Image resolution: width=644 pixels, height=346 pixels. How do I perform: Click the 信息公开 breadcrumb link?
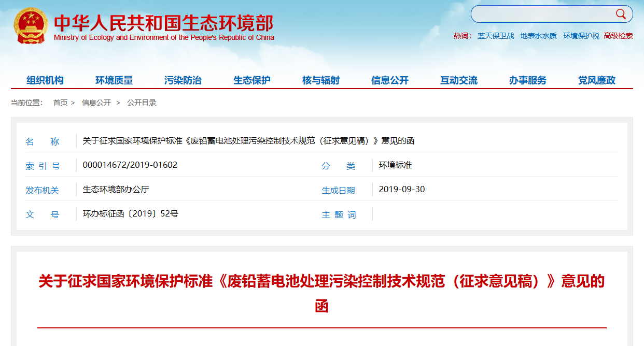(x=96, y=103)
